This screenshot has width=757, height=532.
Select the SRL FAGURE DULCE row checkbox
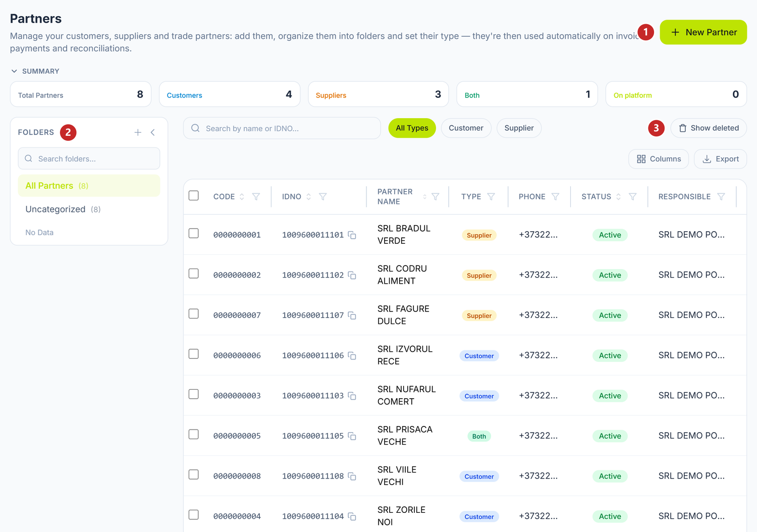(194, 314)
